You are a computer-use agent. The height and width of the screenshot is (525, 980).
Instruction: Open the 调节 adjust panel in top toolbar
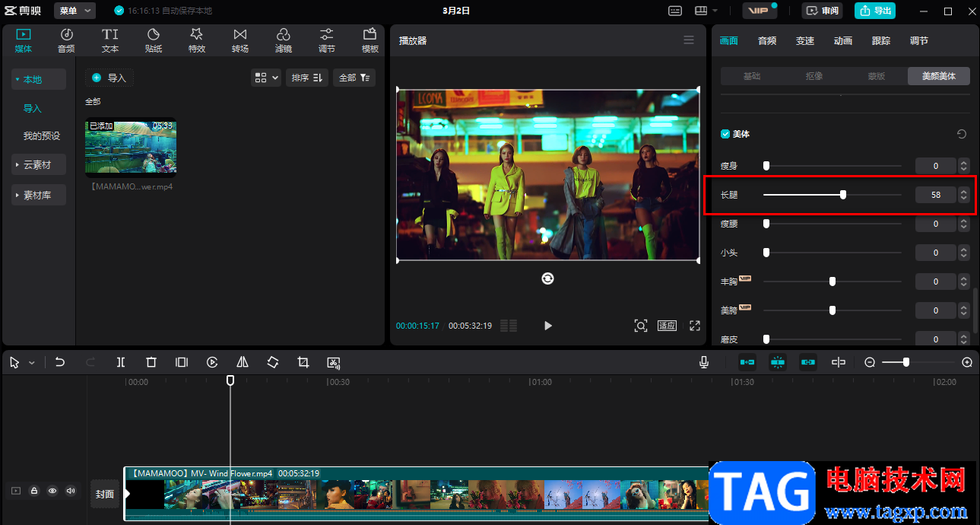coord(326,40)
